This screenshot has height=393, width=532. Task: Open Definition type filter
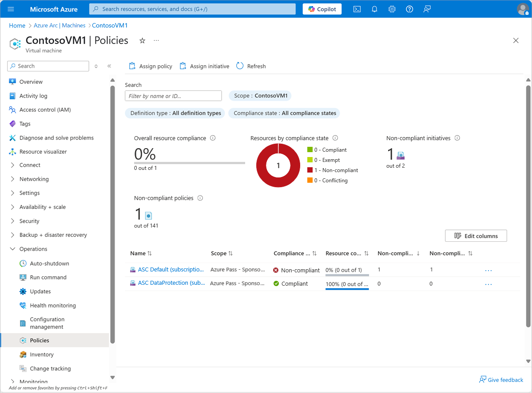(x=175, y=113)
